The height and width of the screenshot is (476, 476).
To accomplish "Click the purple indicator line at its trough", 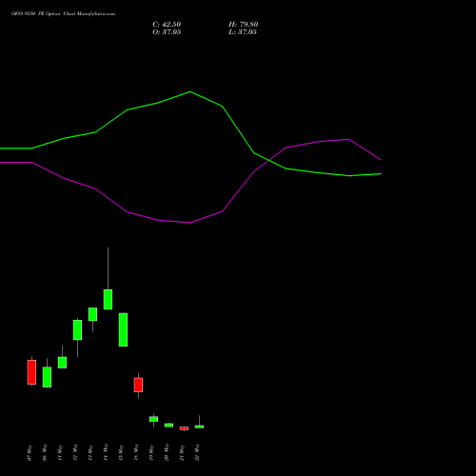I will click(189, 223).
